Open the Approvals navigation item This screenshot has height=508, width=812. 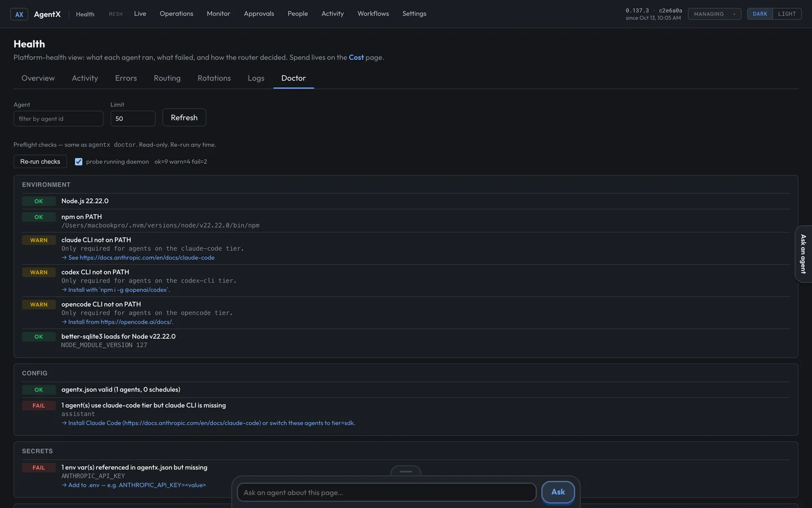click(259, 14)
